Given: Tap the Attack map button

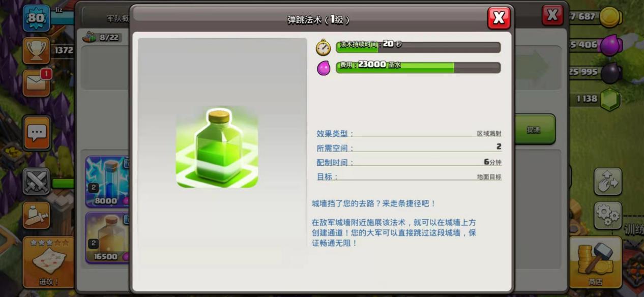Looking at the screenshot, I should [x=48, y=262].
